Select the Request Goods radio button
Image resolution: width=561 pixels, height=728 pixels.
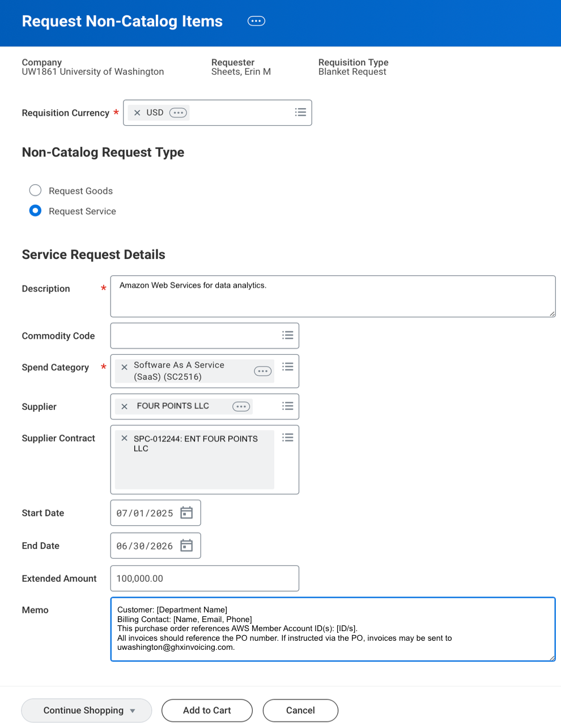pyautogui.click(x=35, y=190)
